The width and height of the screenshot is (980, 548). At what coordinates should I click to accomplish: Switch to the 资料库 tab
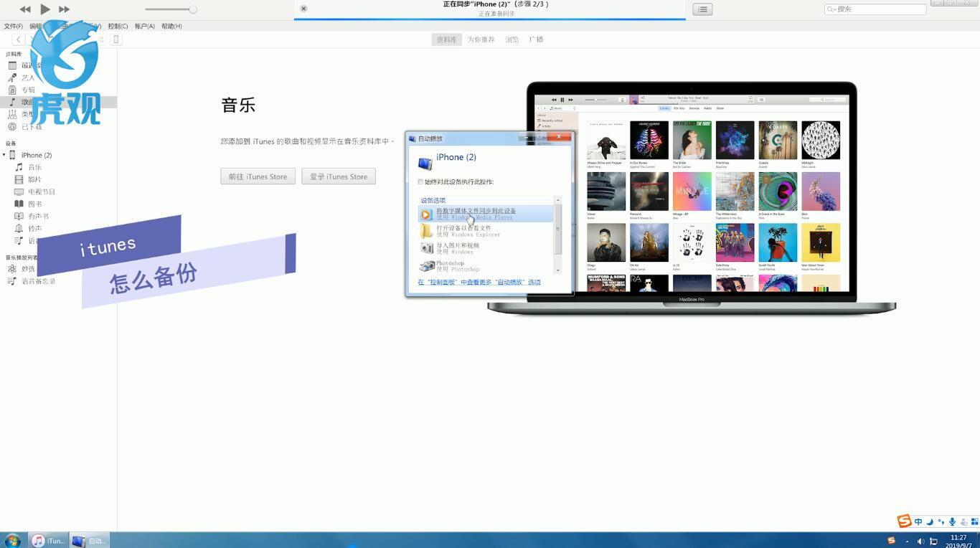pos(447,39)
